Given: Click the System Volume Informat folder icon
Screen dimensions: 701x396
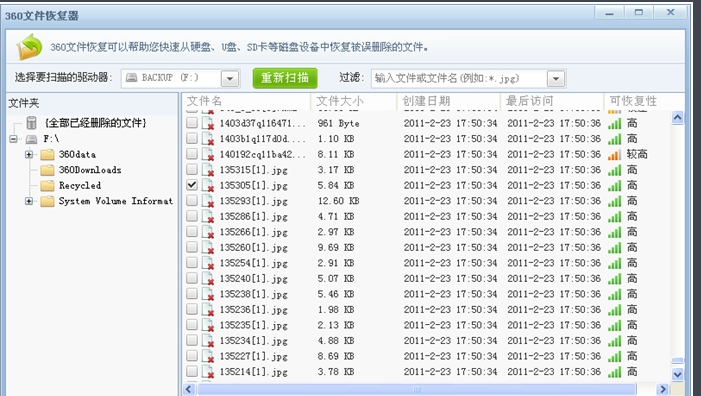Looking at the screenshot, I should [47, 201].
